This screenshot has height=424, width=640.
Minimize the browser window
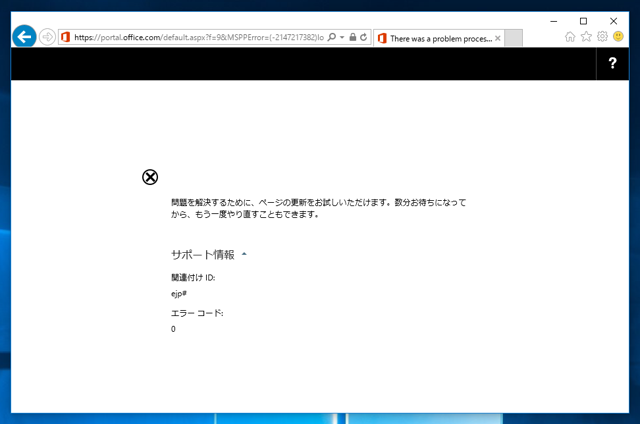coord(554,21)
